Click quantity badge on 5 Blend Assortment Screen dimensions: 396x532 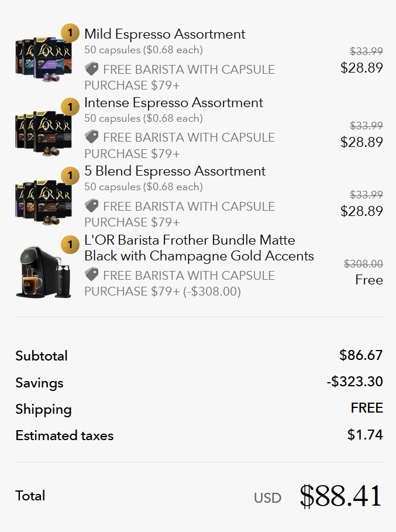coord(70,175)
